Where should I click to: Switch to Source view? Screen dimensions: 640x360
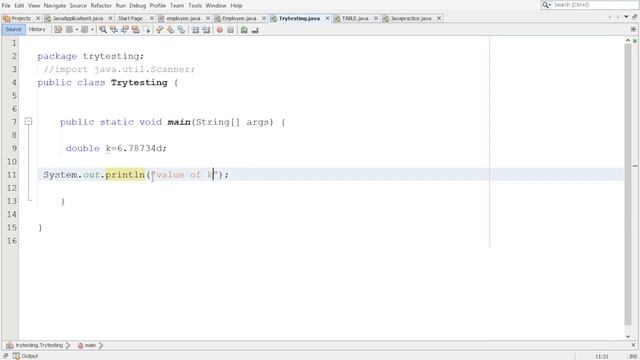[x=13, y=29]
